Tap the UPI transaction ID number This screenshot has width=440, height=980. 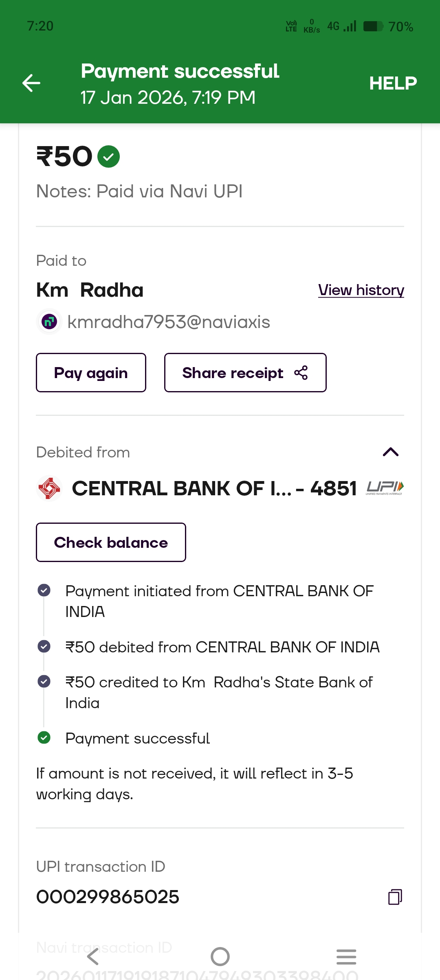108,897
